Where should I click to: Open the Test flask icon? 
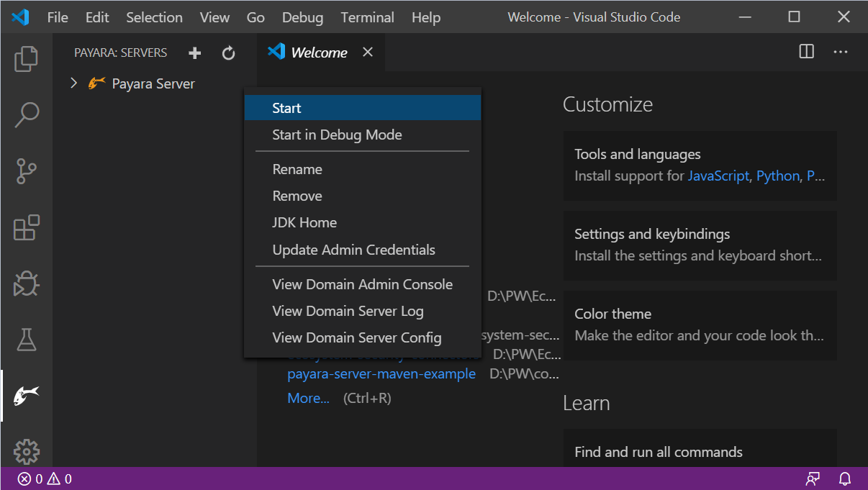(27, 340)
